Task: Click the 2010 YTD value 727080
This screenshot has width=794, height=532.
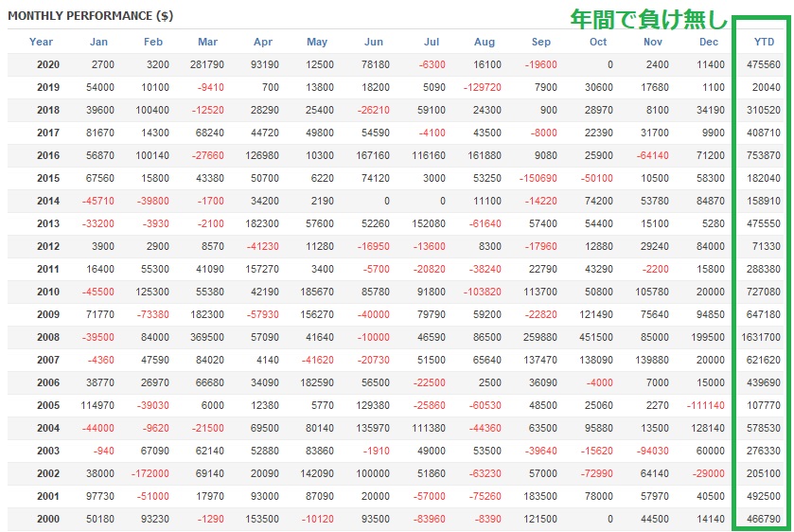Action: [764, 292]
